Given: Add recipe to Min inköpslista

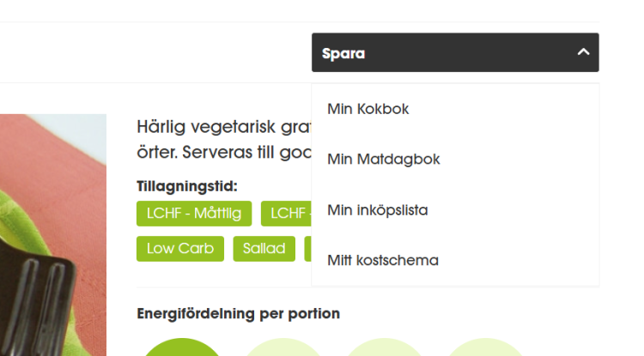Looking at the screenshot, I should click(377, 209).
